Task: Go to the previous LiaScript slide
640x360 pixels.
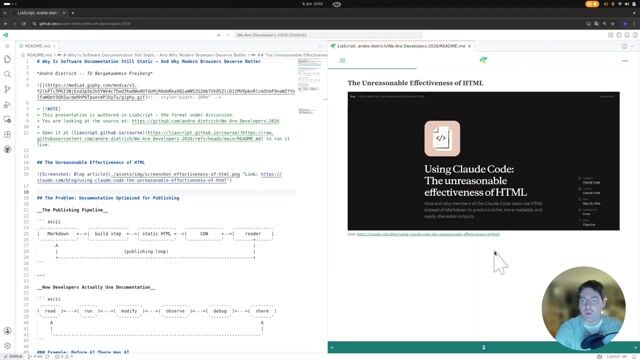Action: 332,347
